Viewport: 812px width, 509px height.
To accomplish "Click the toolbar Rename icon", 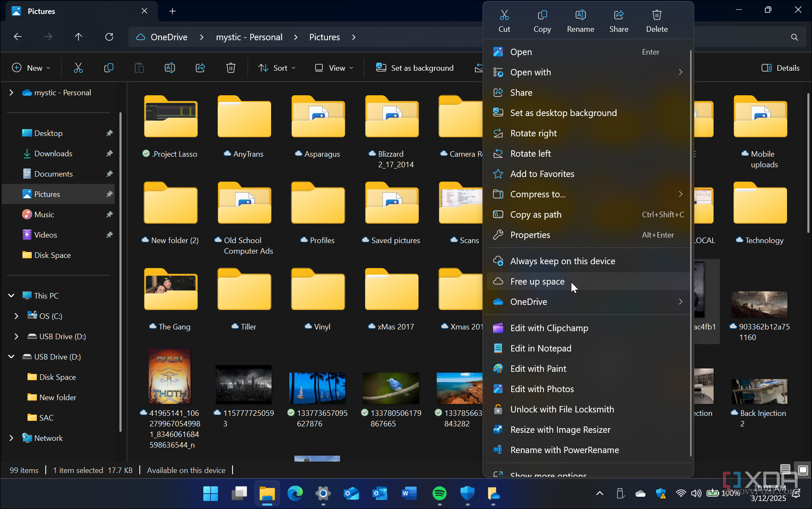I will coord(170,68).
